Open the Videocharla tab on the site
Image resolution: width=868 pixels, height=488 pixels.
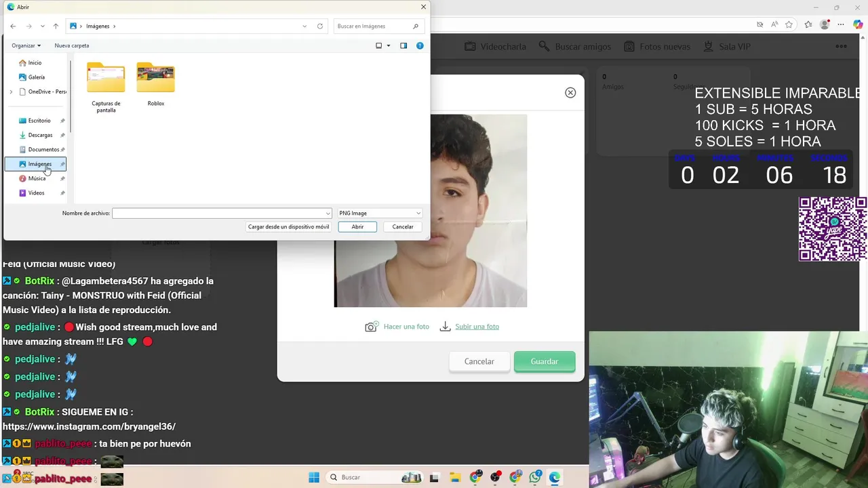pyautogui.click(x=495, y=47)
